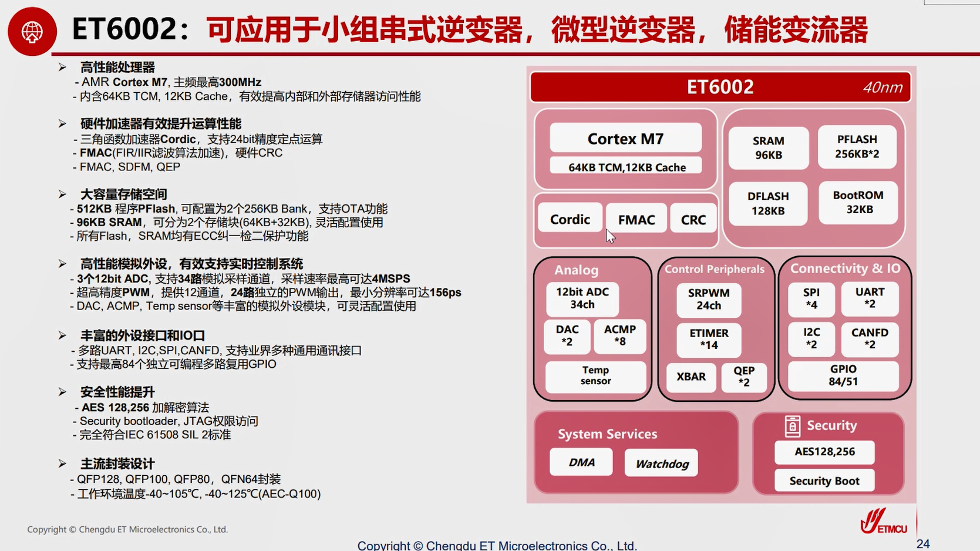Click the arrow bullet beside 主流封装设计
Image resolution: width=980 pixels, height=551 pixels.
tap(62, 464)
